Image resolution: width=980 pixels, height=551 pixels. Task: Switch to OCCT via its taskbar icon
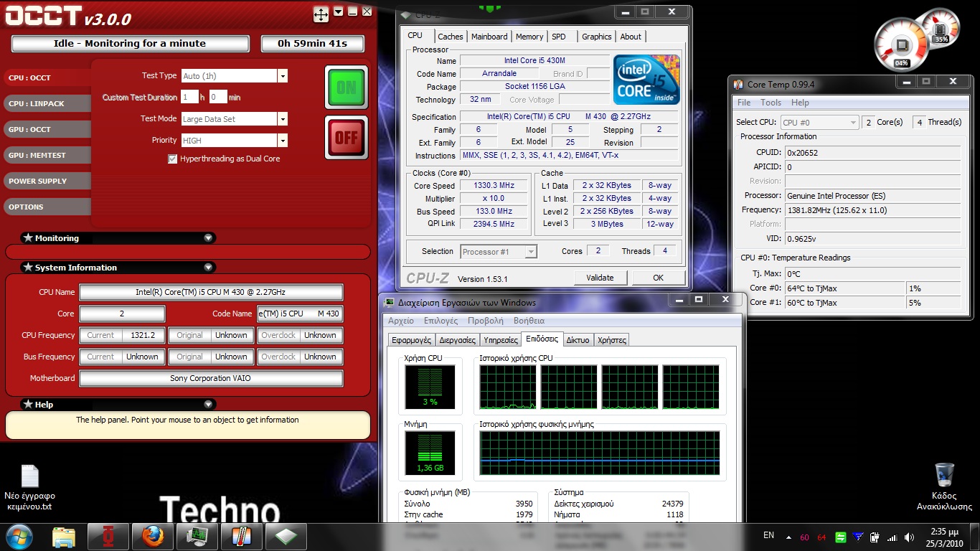tap(108, 537)
